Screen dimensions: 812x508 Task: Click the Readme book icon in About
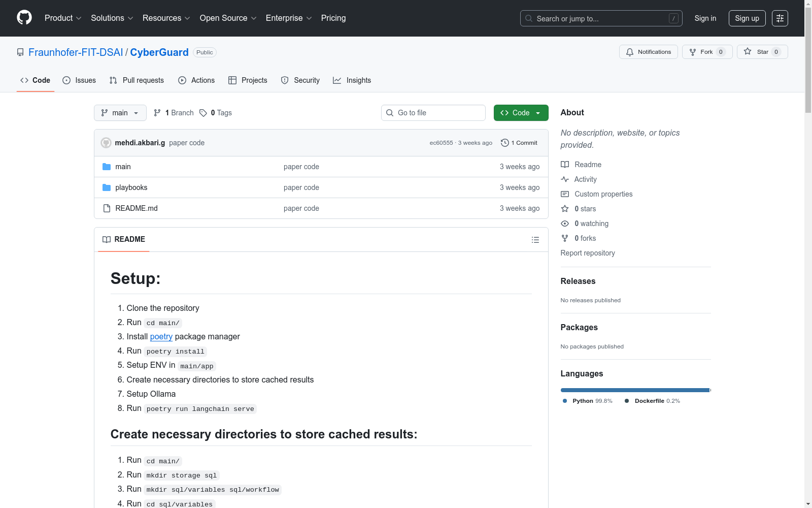pyautogui.click(x=565, y=165)
